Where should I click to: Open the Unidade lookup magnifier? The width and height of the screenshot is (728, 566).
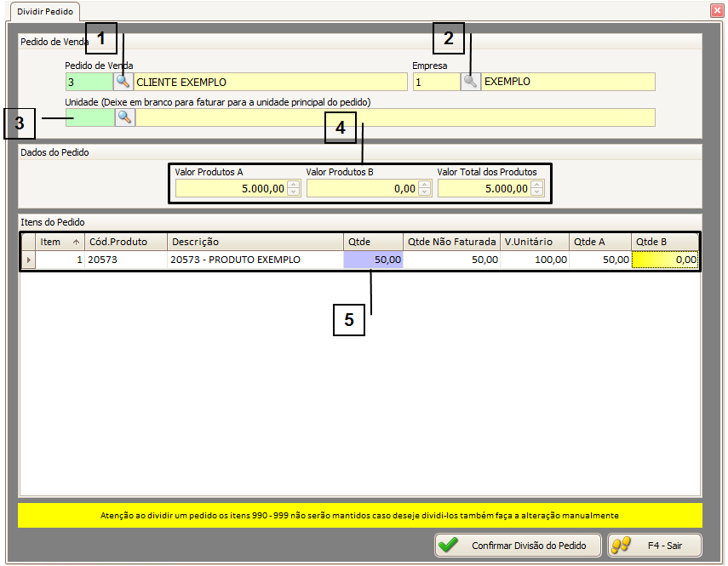[x=124, y=117]
